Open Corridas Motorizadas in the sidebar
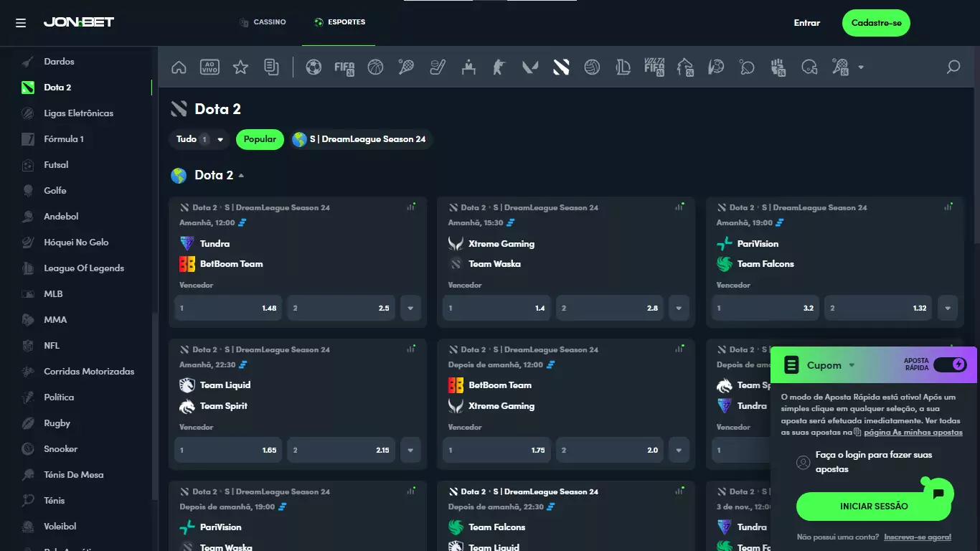The height and width of the screenshot is (551, 980). [x=89, y=372]
